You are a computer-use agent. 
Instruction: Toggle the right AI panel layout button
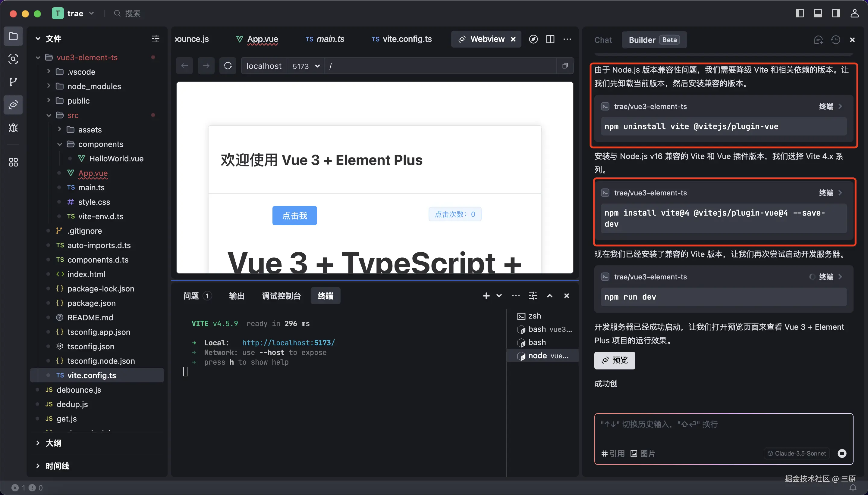(x=836, y=13)
